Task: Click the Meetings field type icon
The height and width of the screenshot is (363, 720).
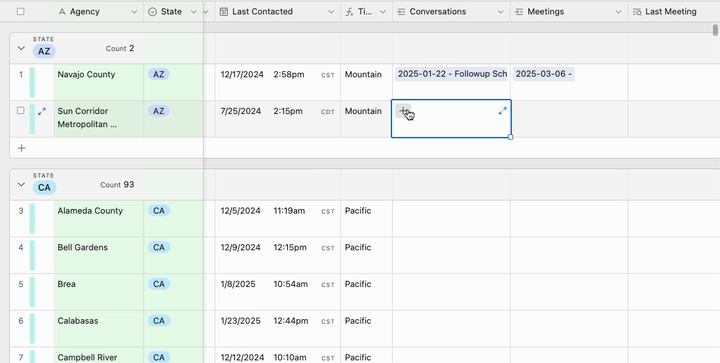Action: tap(519, 11)
